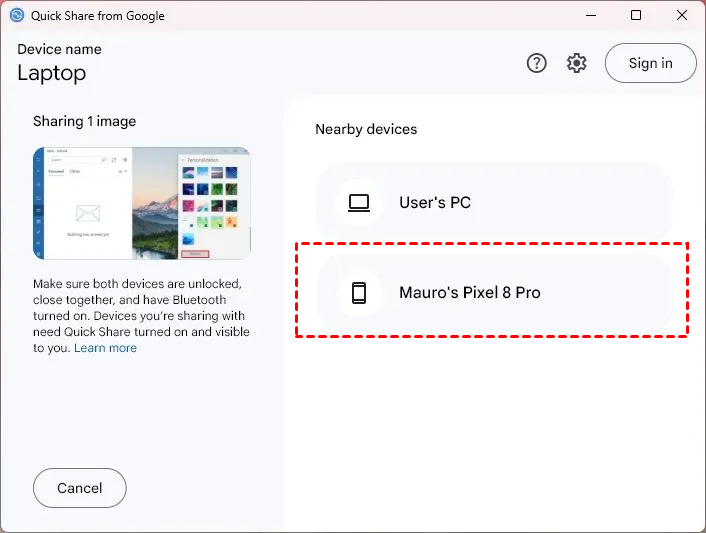Open Quick Share settings gear
Image resolution: width=706 pixels, height=533 pixels.
tap(577, 63)
